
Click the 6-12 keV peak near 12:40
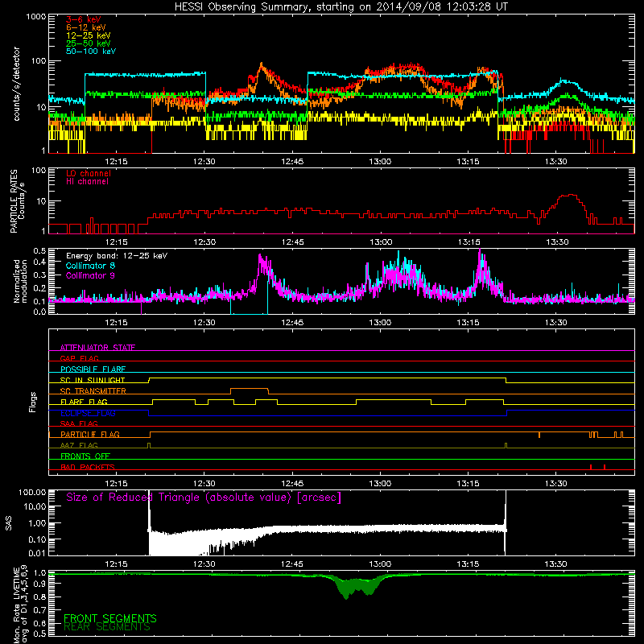tap(261, 66)
